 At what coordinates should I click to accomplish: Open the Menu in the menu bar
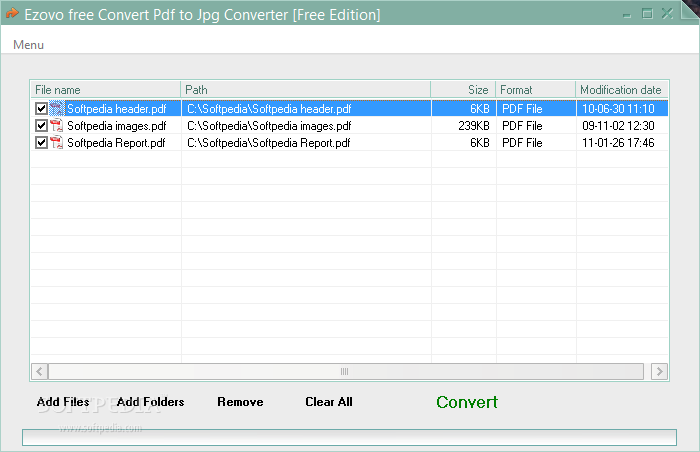[x=28, y=45]
